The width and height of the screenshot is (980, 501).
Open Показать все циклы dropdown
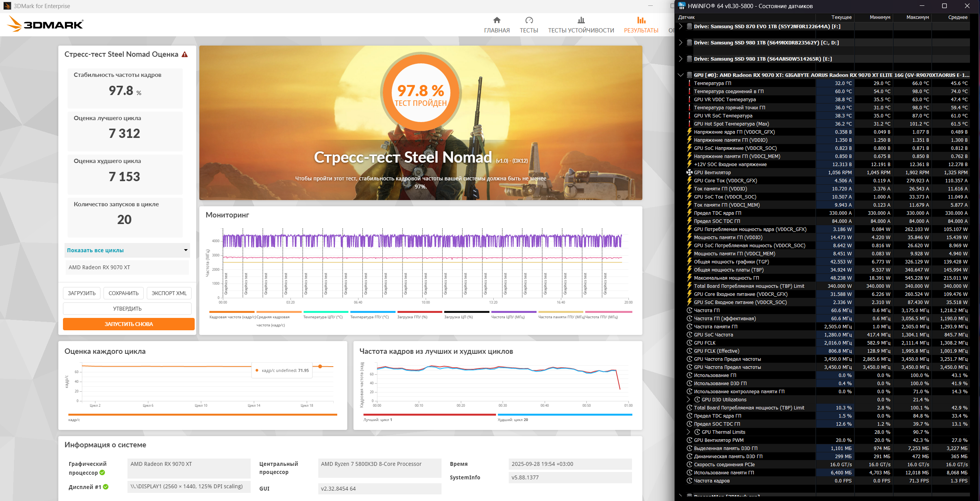127,250
